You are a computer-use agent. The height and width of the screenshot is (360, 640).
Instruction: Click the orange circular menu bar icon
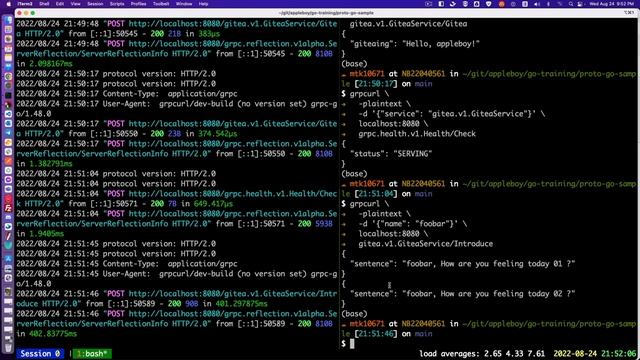click(x=502, y=4)
